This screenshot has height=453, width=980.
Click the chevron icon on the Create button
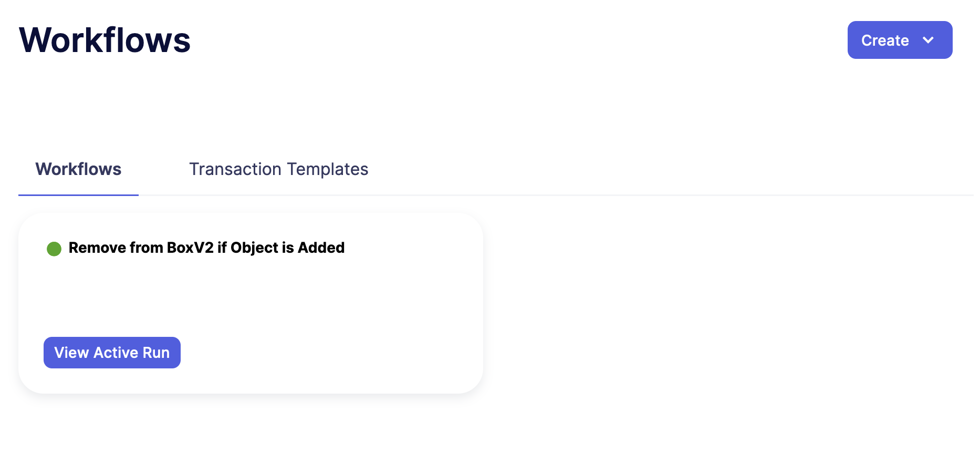(929, 39)
